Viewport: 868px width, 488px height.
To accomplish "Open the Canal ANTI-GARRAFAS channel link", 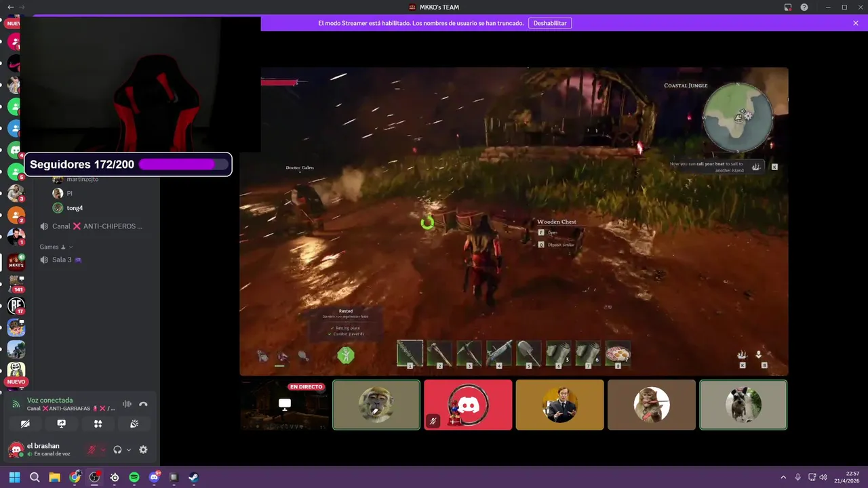I will click(x=71, y=409).
